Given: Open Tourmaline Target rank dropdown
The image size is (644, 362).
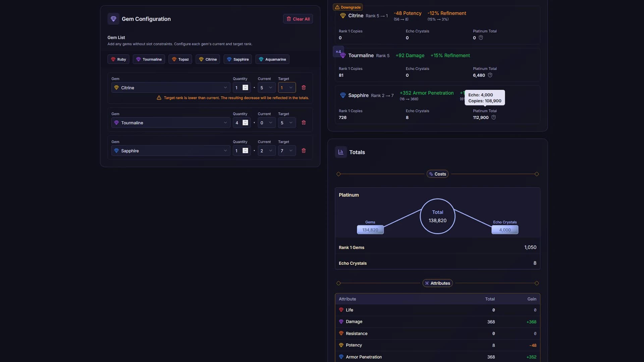Looking at the screenshot, I should (x=287, y=123).
